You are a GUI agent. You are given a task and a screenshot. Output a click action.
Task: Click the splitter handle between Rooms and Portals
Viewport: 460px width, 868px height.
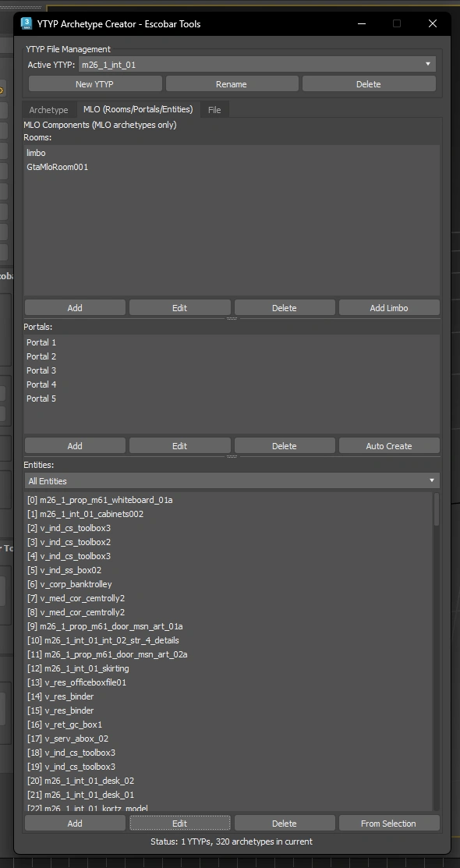tap(232, 318)
